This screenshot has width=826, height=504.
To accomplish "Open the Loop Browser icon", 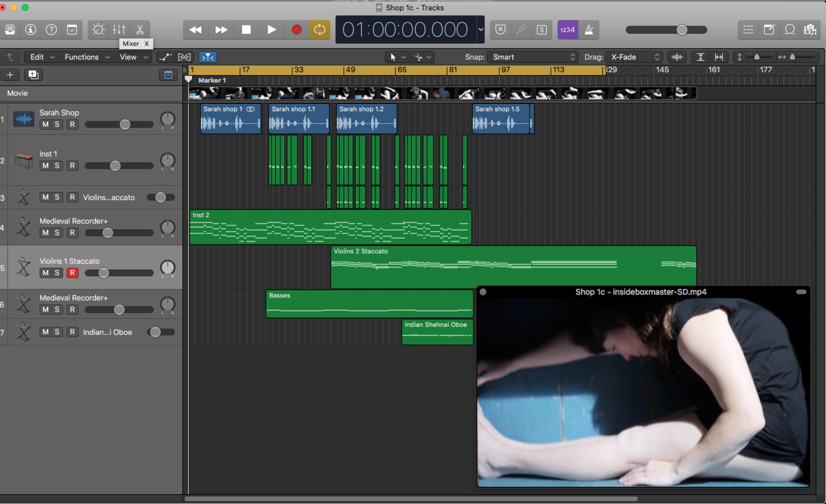I will point(790,30).
